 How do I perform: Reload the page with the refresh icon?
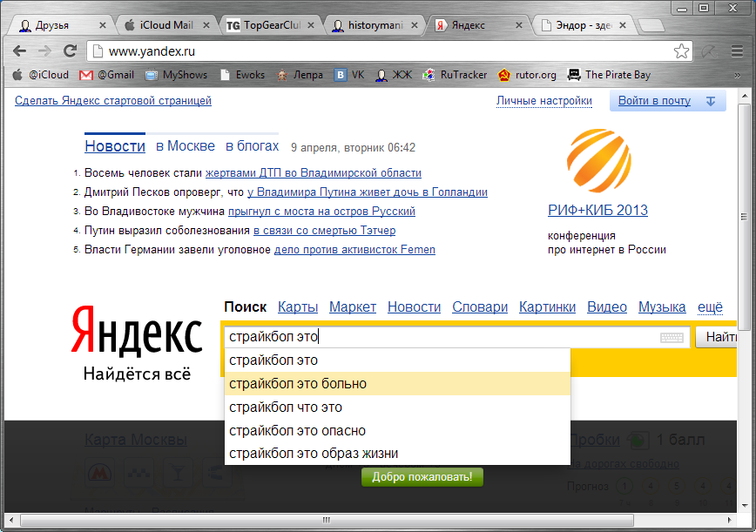click(x=71, y=51)
